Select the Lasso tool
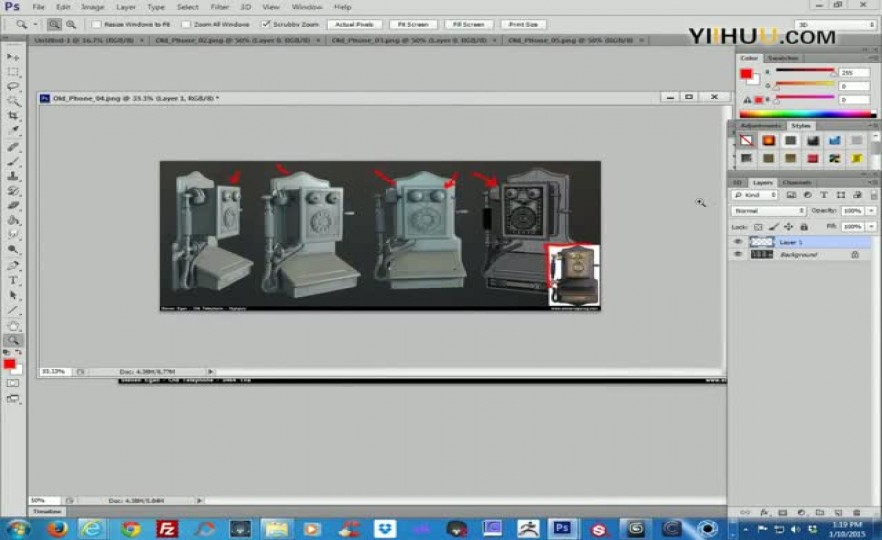This screenshot has height=540, width=882. click(x=13, y=87)
